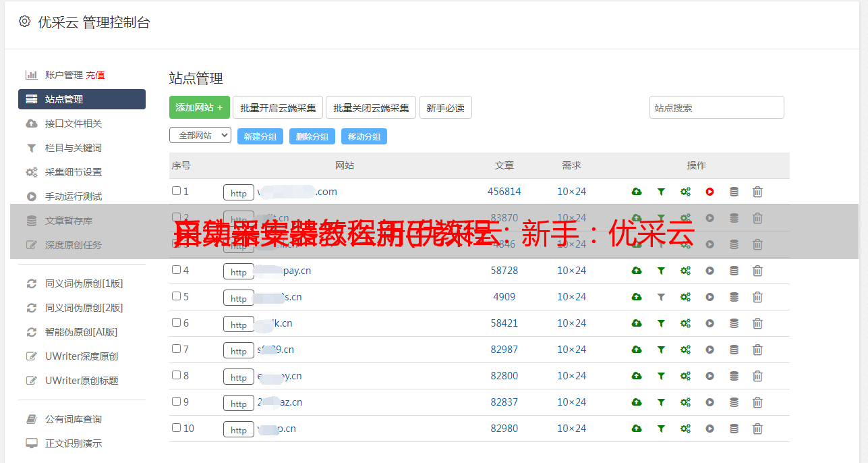
Task: Open 手动运行测试 in the sidebar
Action: (74, 196)
